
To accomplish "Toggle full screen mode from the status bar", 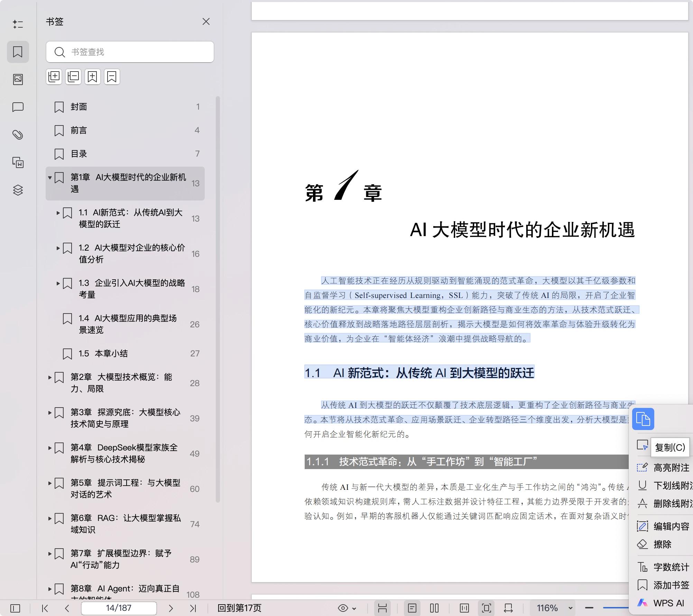I will click(x=486, y=608).
